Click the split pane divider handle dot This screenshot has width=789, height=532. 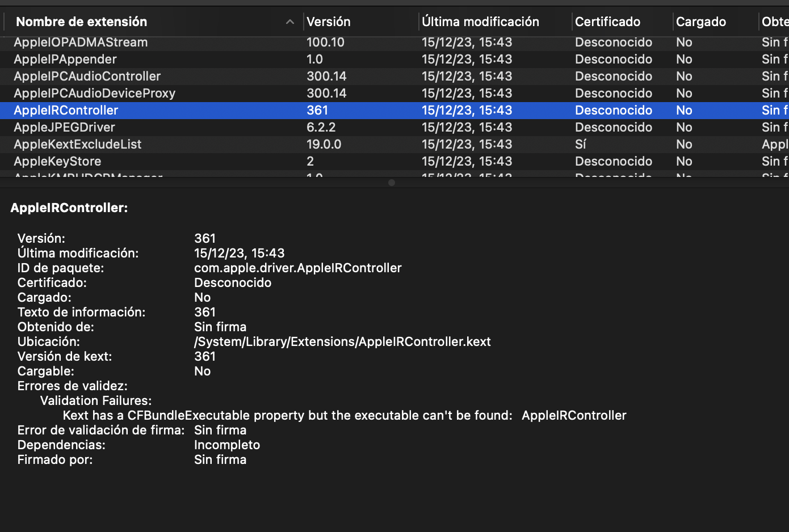(392, 183)
